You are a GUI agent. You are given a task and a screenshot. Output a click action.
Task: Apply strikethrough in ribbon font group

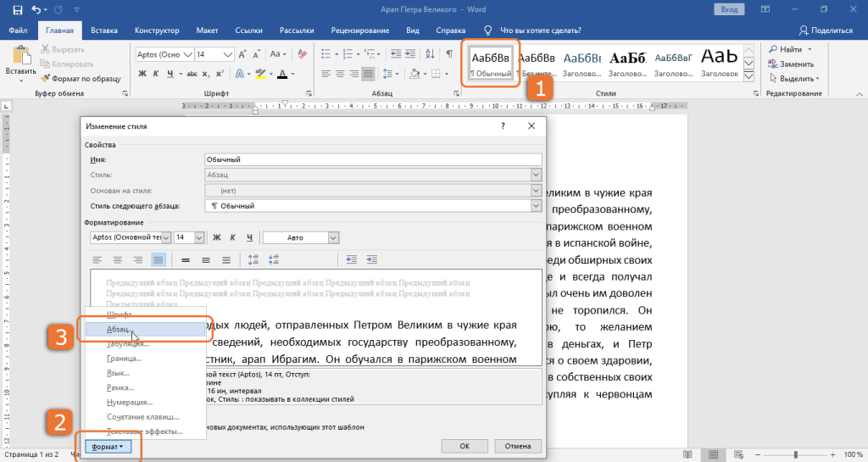pyautogui.click(x=192, y=74)
